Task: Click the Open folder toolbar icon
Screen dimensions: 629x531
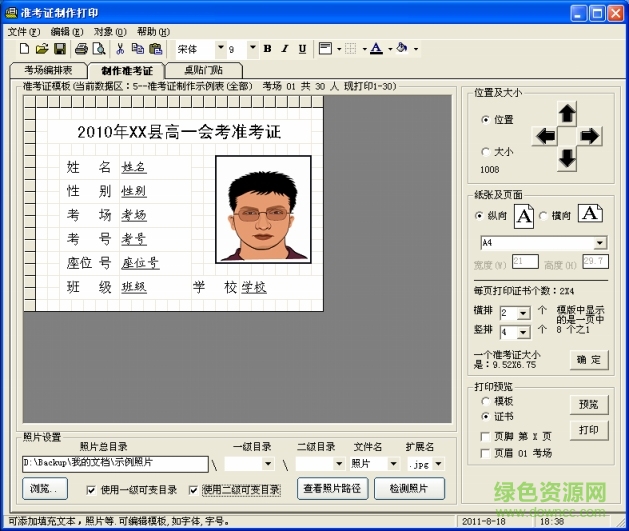Action: [x=41, y=49]
